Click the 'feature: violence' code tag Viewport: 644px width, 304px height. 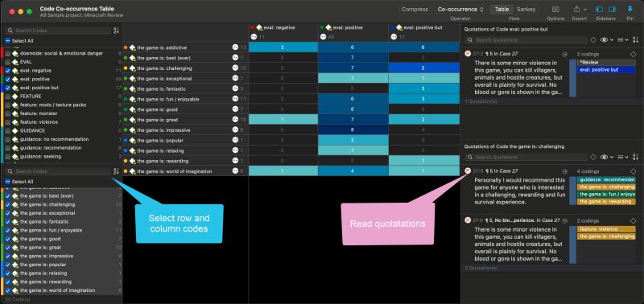(606, 229)
